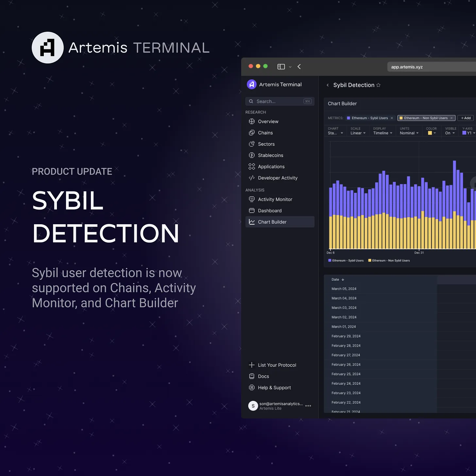476x476 pixels.
Task: Click the March 05, 2024 table row
Action: (400, 289)
